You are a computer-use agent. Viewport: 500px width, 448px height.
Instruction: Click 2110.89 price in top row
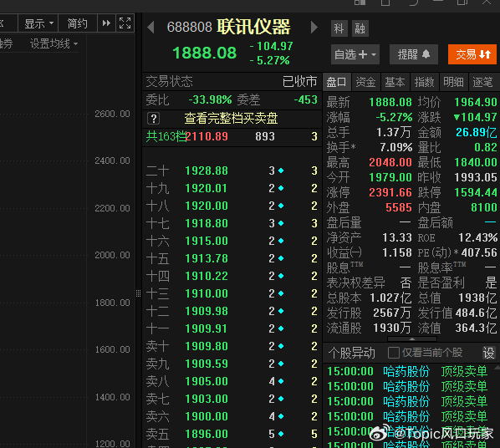pyautogui.click(x=207, y=136)
